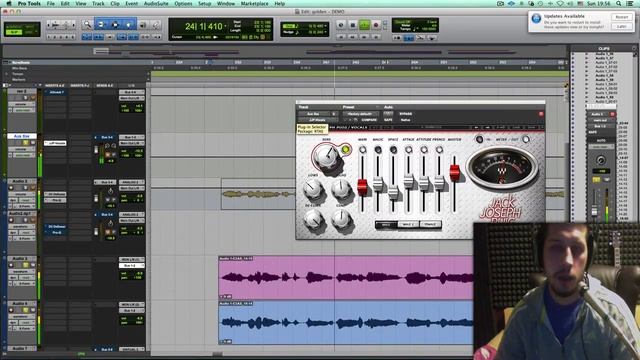Click the transport Stop button
Screen dimensions: 640x360
tap(353, 25)
